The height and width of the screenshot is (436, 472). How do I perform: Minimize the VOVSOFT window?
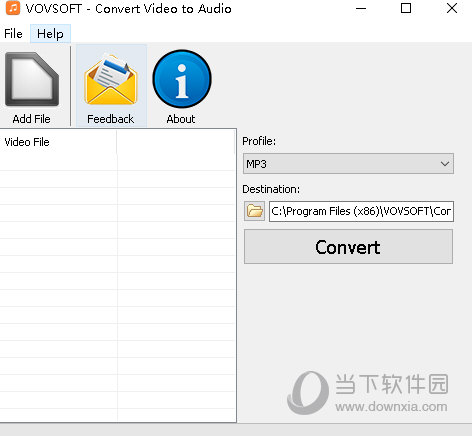(x=361, y=8)
